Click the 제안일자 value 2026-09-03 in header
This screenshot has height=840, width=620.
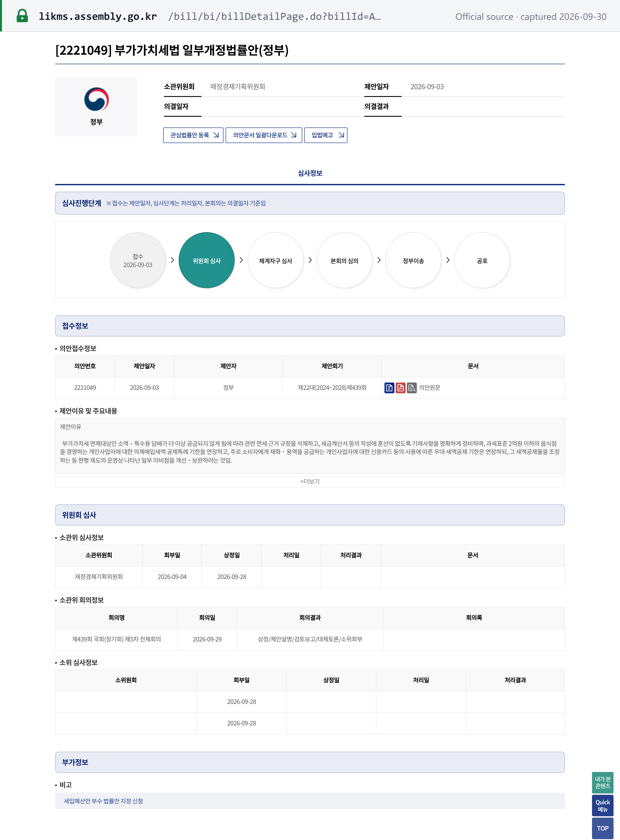point(427,87)
